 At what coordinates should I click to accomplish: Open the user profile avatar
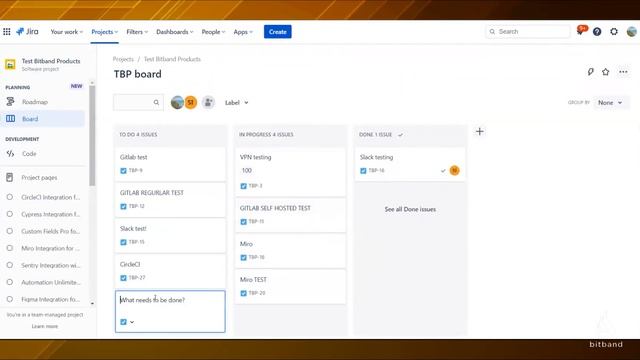pos(631,31)
